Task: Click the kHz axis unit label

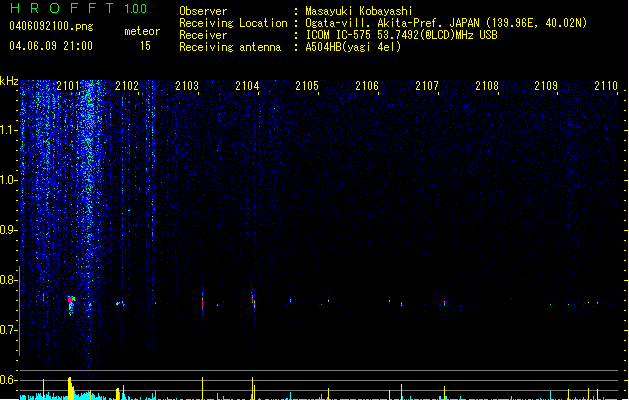Action: coord(9,81)
